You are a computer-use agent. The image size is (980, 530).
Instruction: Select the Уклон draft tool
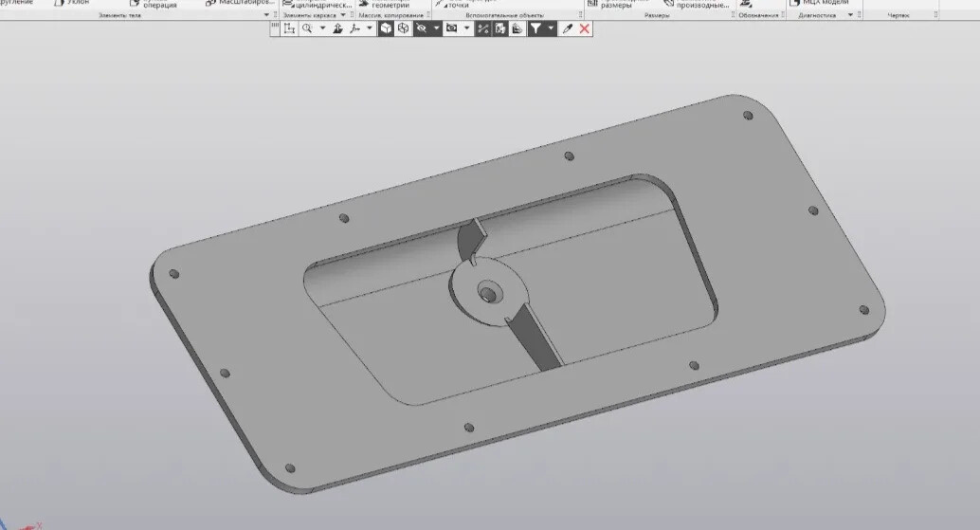[71, 3]
